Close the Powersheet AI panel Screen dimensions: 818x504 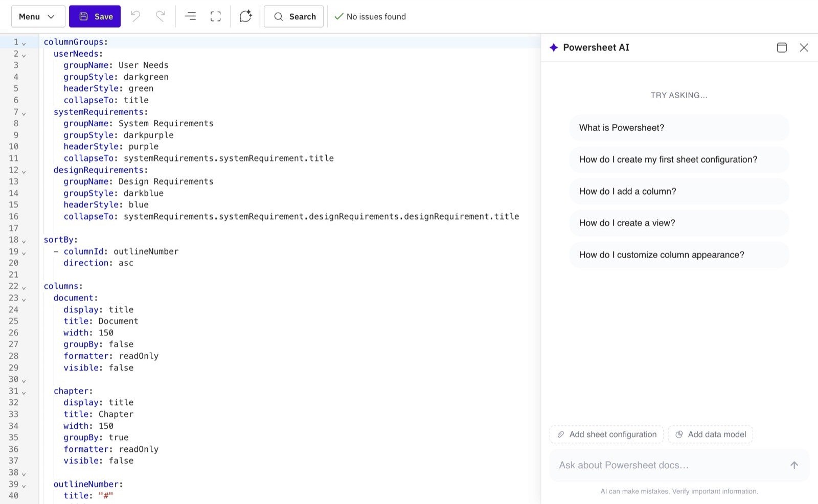pos(804,48)
